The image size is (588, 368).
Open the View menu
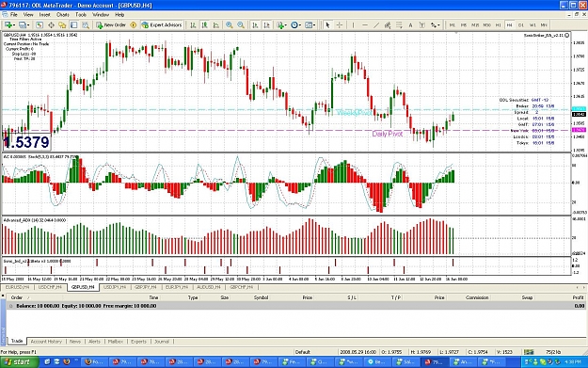coord(28,15)
